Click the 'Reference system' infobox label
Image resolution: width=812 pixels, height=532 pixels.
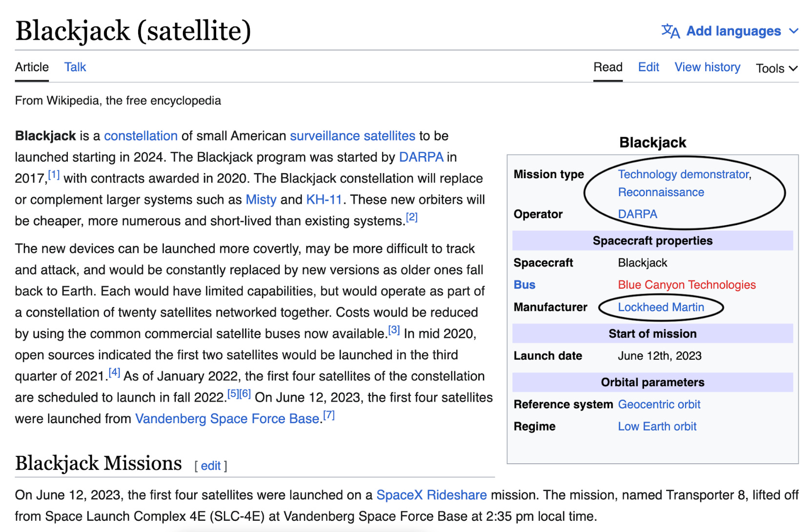(563, 404)
